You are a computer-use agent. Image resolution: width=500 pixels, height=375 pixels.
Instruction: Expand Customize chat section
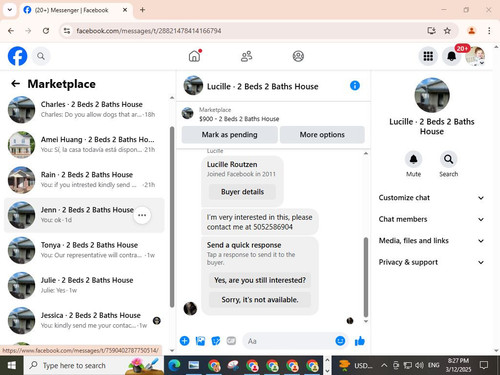431,198
